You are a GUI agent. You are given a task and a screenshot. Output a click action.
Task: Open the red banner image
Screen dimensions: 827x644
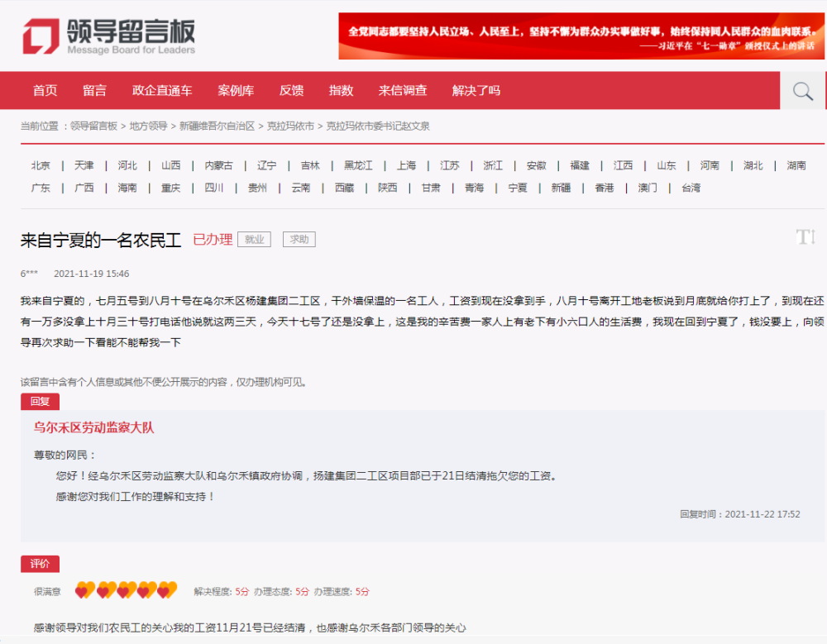click(581, 36)
